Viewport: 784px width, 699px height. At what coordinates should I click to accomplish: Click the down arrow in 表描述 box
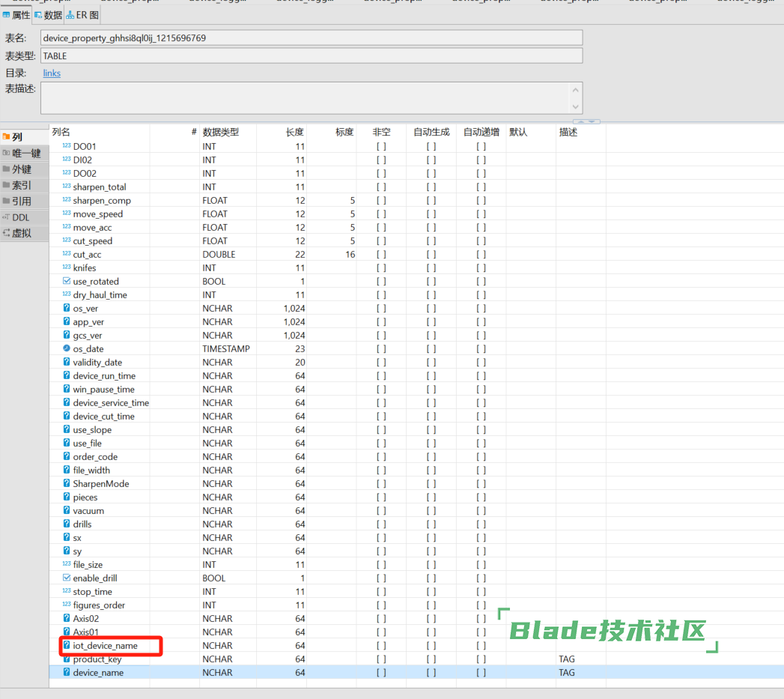(575, 106)
